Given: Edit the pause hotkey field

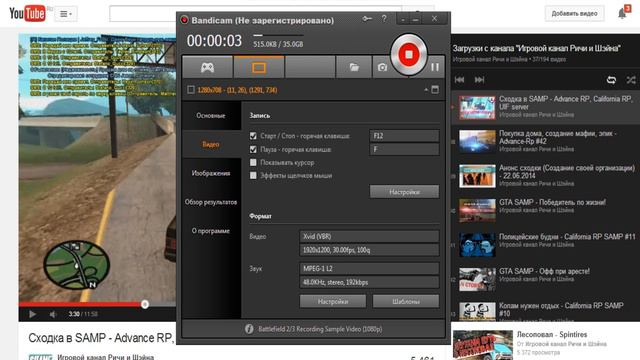Looking at the screenshot, I should point(404,149).
